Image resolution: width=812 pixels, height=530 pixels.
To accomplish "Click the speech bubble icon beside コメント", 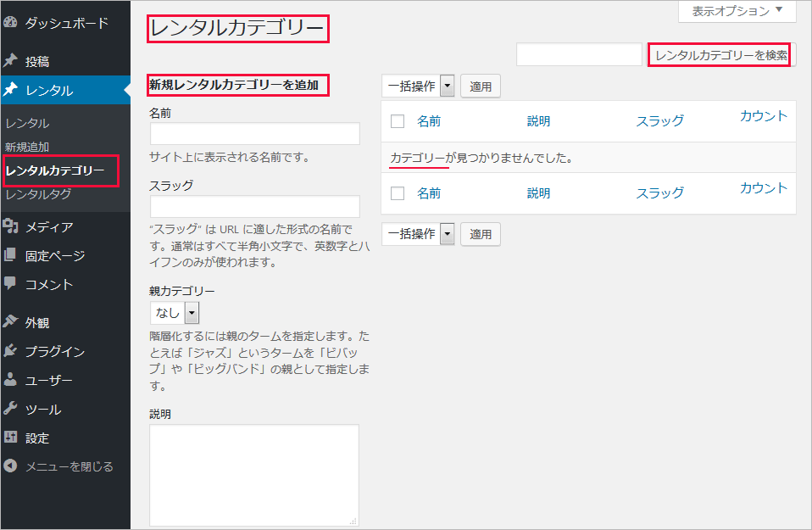I will [x=11, y=284].
